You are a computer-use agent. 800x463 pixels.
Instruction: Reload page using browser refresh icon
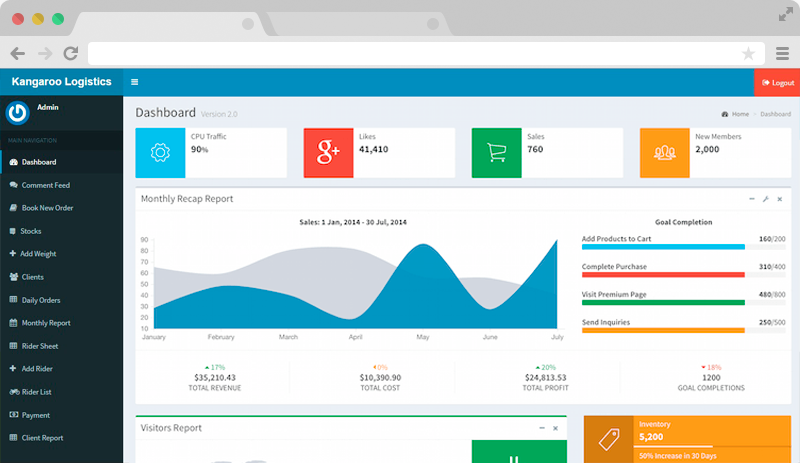pyautogui.click(x=70, y=53)
